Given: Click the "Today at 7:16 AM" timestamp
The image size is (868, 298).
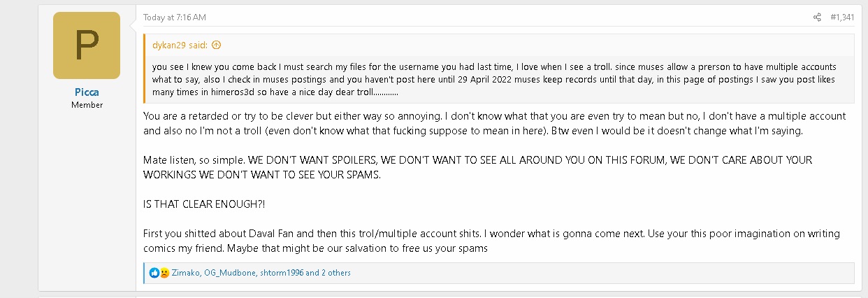Looking at the screenshot, I should (x=175, y=17).
